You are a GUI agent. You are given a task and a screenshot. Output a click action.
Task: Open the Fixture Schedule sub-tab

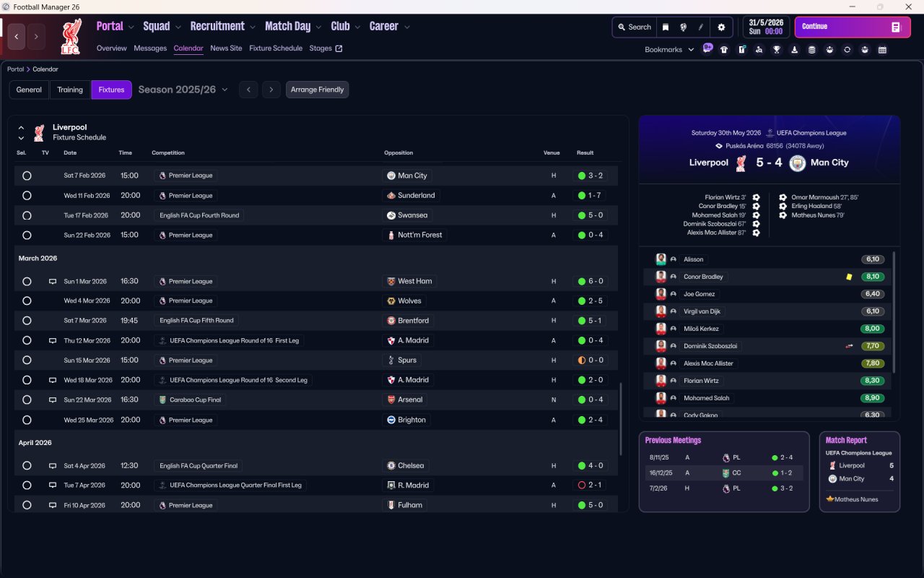coord(276,48)
